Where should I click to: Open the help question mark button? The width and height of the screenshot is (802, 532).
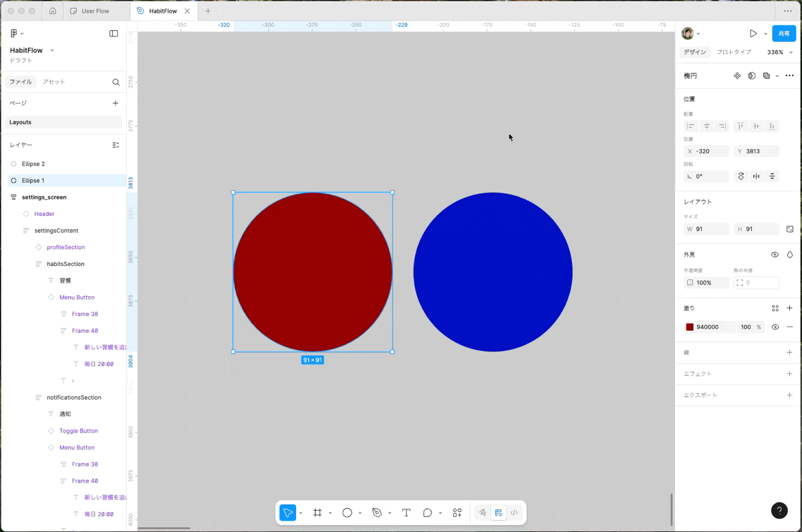pos(779,511)
